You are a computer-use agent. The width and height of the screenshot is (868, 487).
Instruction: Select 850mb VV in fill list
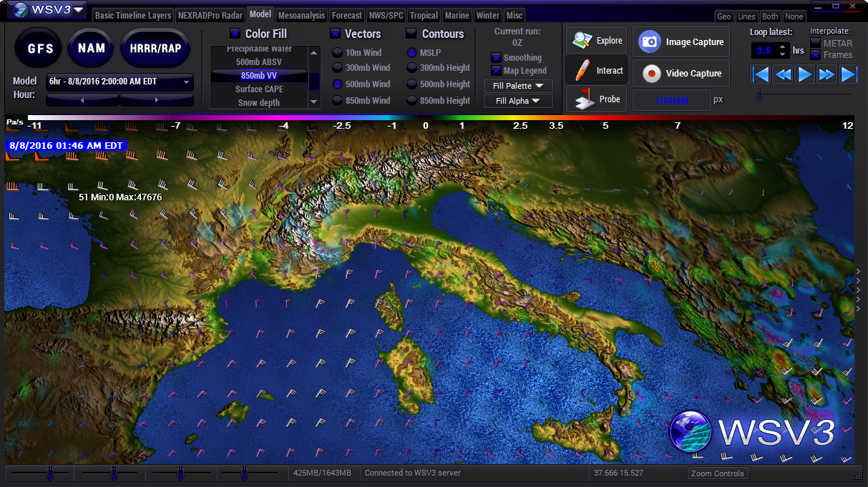click(259, 76)
